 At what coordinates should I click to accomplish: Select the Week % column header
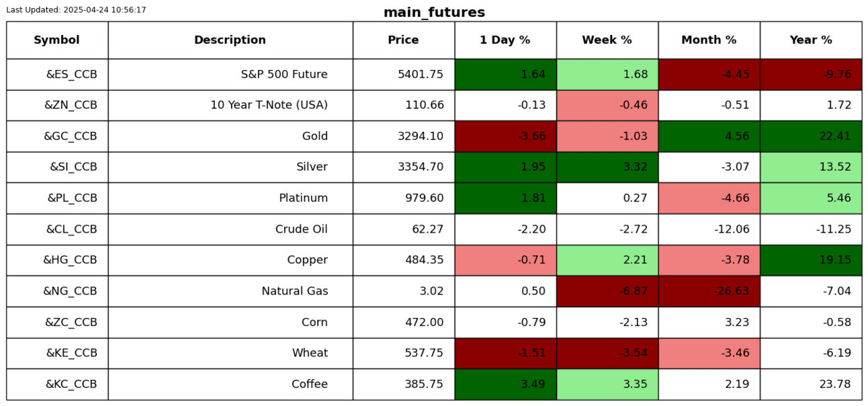(607, 40)
